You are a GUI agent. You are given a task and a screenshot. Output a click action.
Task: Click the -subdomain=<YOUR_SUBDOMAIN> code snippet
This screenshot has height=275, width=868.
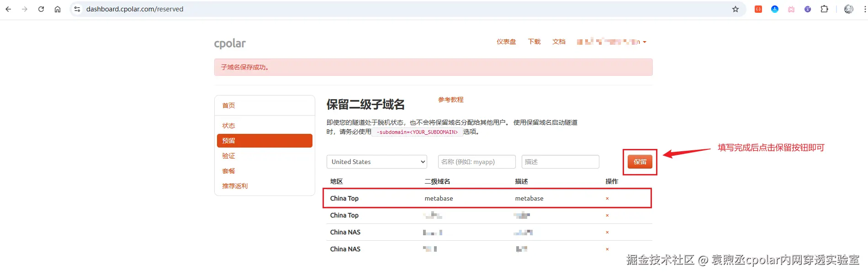[x=417, y=132]
